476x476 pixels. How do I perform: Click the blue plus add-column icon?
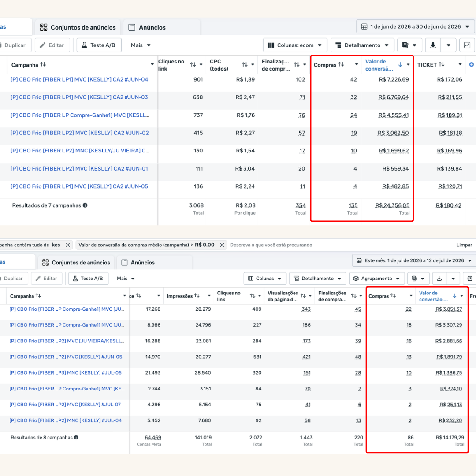pos(471,64)
